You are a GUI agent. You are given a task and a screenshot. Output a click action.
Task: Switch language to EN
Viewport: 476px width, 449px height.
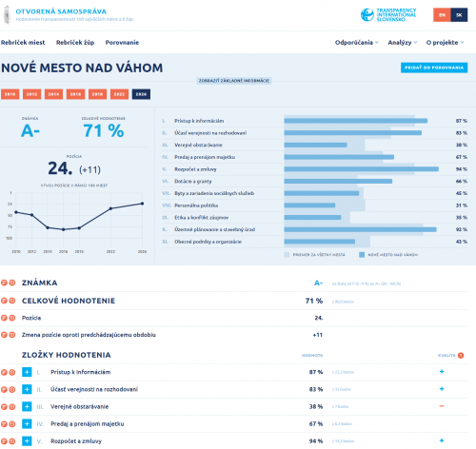tap(442, 15)
